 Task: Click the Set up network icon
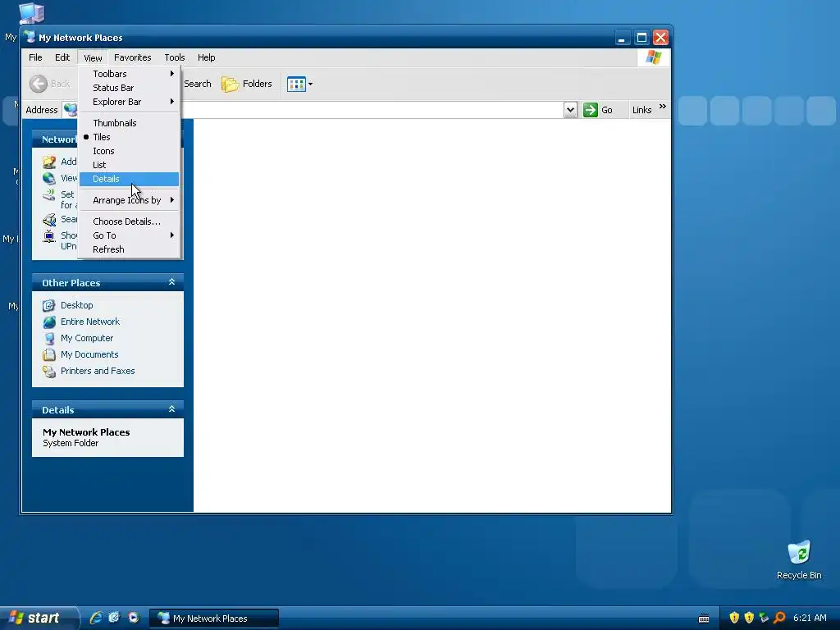[48, 195]
